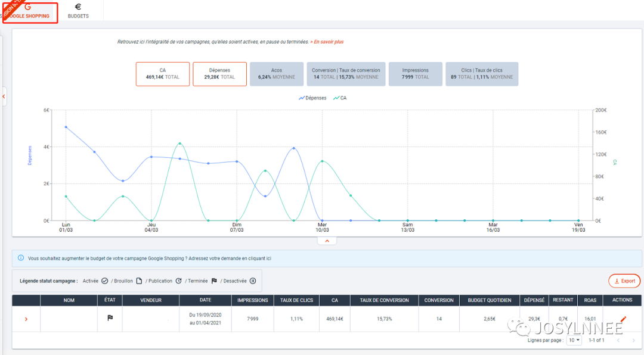The height and width of the screenshot is (355, 644).
Task: Switch to the Budgets tab
Action: point(78,11)
